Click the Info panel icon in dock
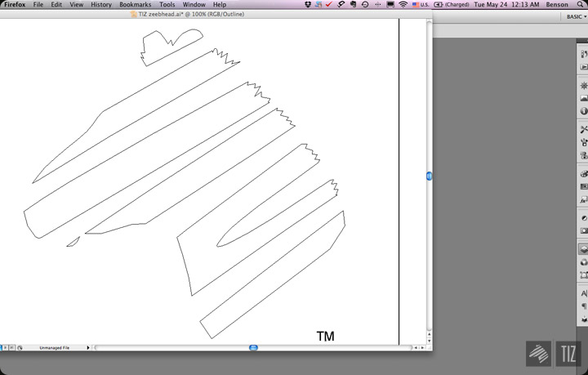This screenshot has height=375, width=588. click(x=584, y=111)
